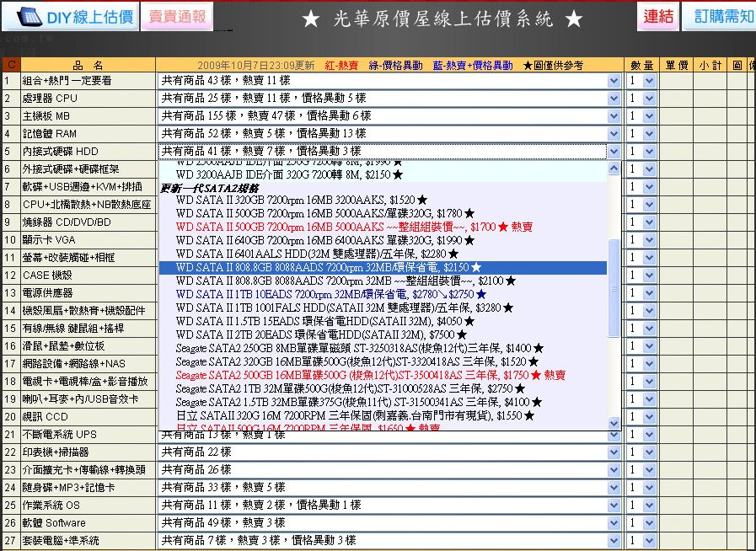Open the 賣貴通報 report button

177,16
